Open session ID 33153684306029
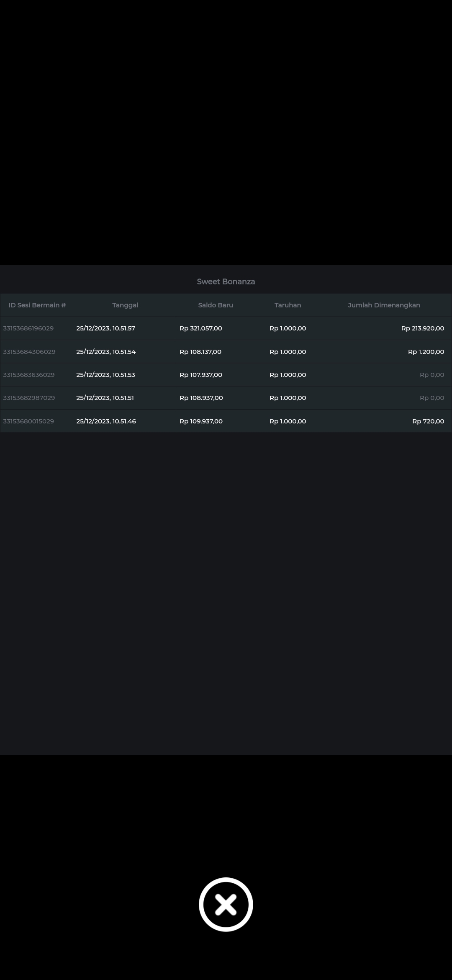The width and height of the screenshot is (452, 980). 29,352
